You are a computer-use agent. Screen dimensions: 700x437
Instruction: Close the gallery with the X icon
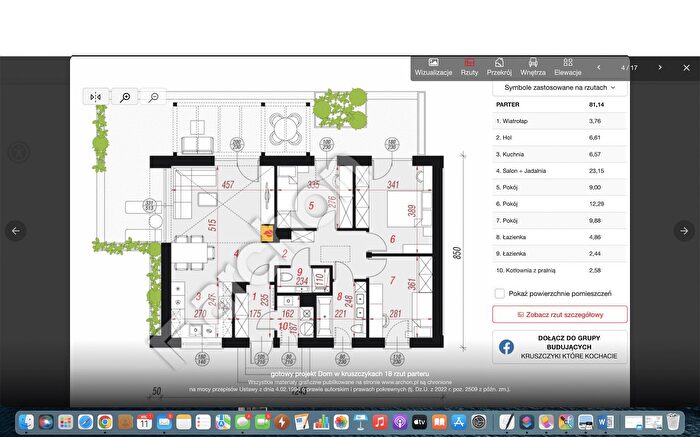tap(687, 68)
